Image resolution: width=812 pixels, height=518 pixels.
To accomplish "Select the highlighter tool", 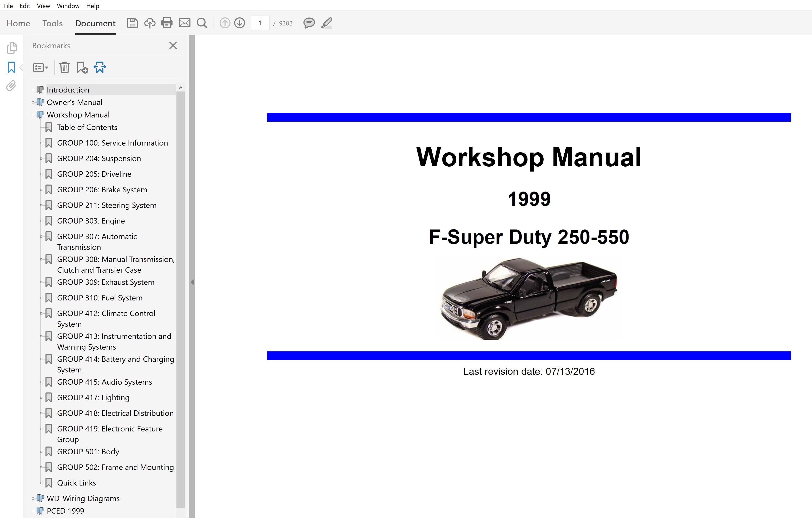I will [x=326, y=23].
